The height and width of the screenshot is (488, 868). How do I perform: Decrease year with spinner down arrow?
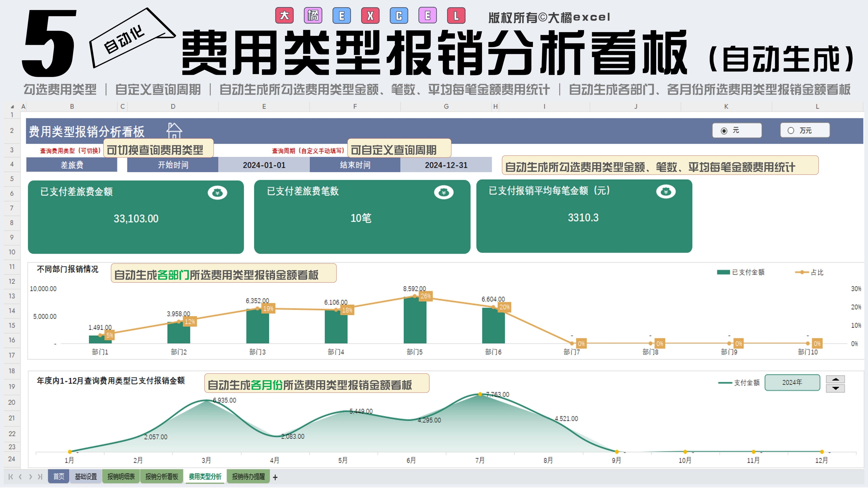pos(835,388)
